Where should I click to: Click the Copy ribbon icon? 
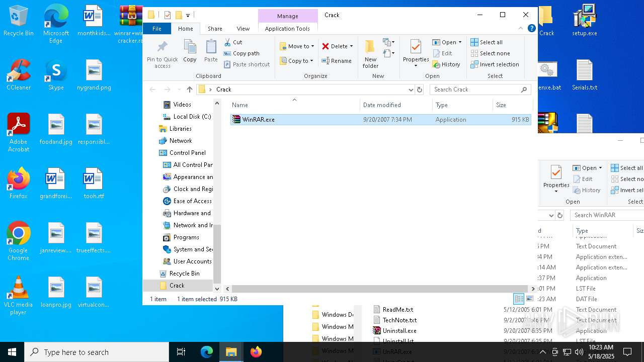190,51
